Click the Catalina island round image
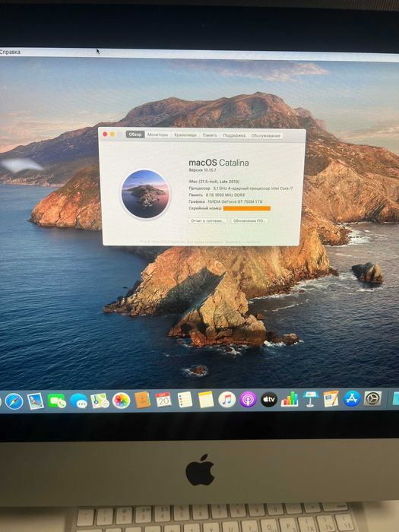399x532 pixels. [x=146, y=194]
